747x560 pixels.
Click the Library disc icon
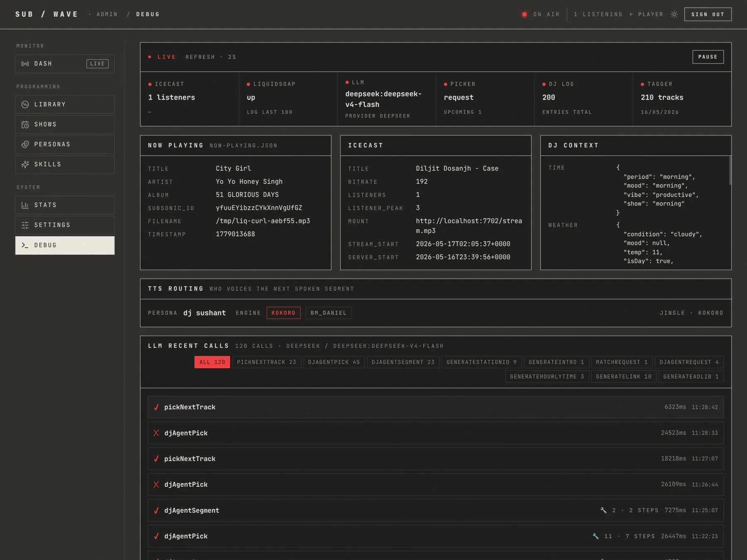tap(25, 105)
